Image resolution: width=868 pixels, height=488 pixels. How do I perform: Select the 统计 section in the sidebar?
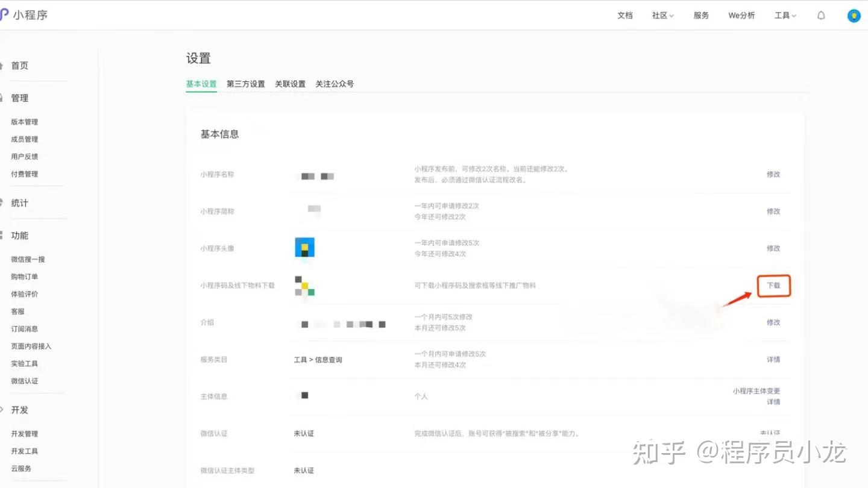[19, 203]
